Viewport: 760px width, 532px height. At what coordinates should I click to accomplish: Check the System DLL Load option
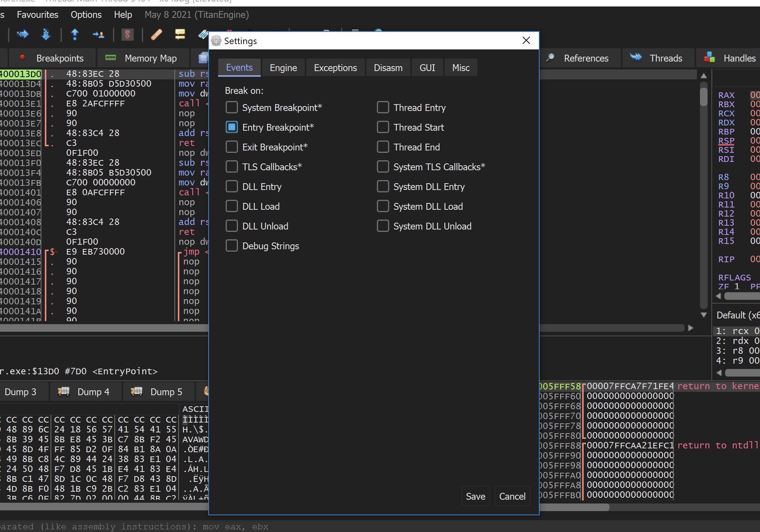(383, 206)
